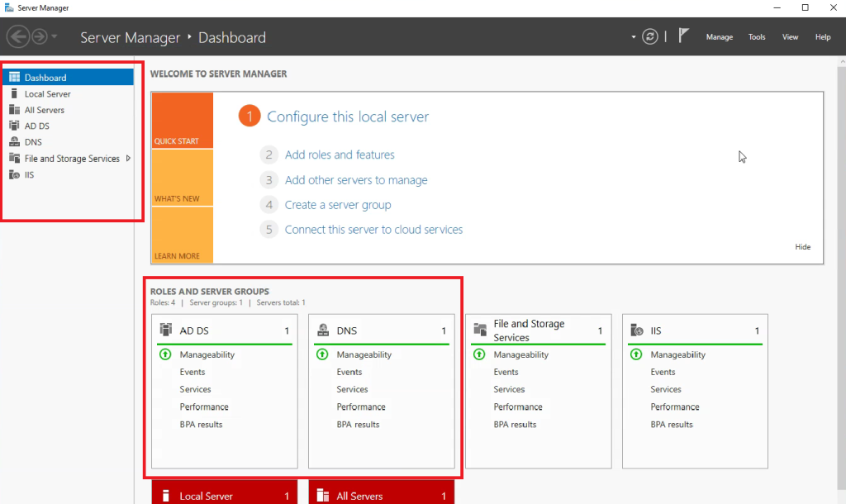The image size is (846, 504).
Task: Click Create a server group link
Action: click(x=338, y=205)
